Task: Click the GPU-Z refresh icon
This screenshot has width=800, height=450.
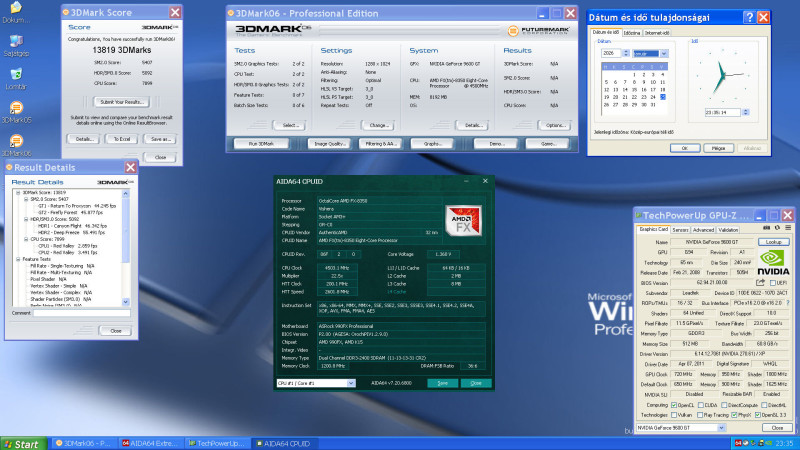Action: (x=777, y=228)
